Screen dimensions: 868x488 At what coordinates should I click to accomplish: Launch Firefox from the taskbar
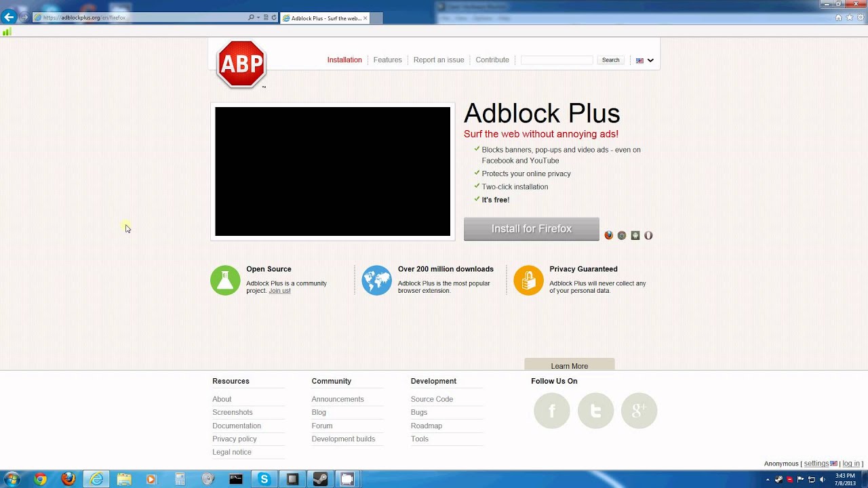point(68,479)
